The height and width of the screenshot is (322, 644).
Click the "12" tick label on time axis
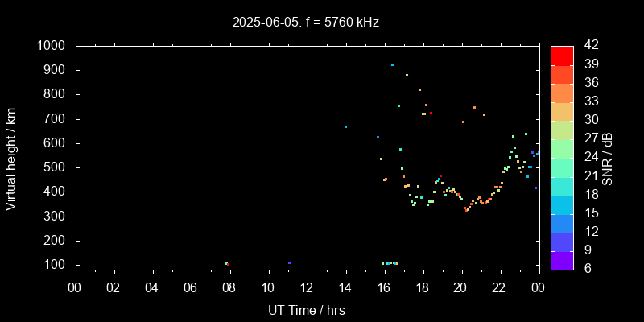click(x=307, y=287)
